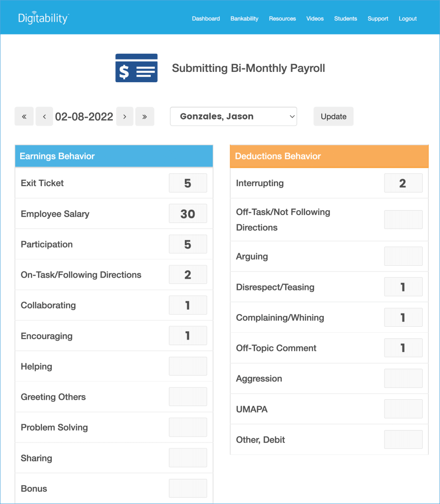Log out using the Logout link
Image resolution: width=440 pixels, height=504 pixels.
pos(407,19)
